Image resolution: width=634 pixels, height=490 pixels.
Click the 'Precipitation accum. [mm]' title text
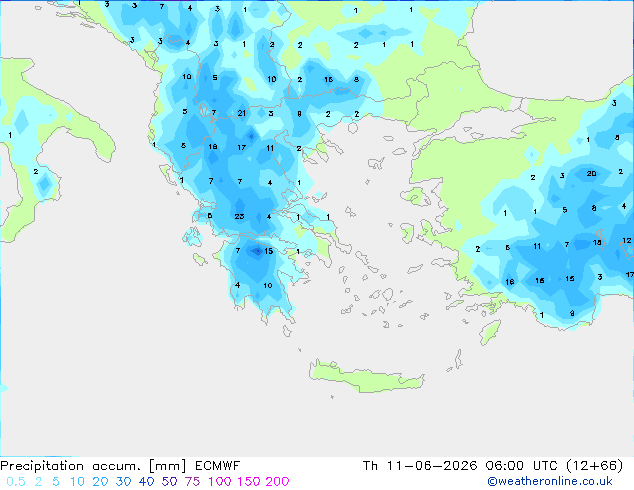pyautogui.click(x=93, y=466)
